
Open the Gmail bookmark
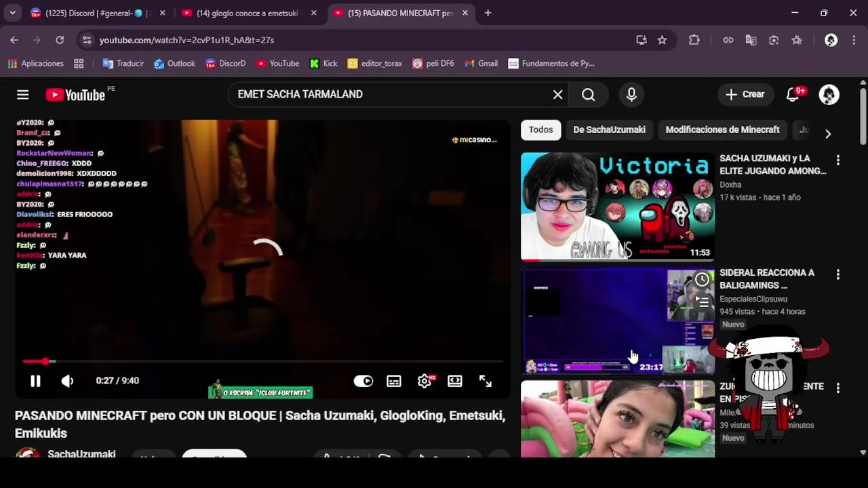coord(481,64)
